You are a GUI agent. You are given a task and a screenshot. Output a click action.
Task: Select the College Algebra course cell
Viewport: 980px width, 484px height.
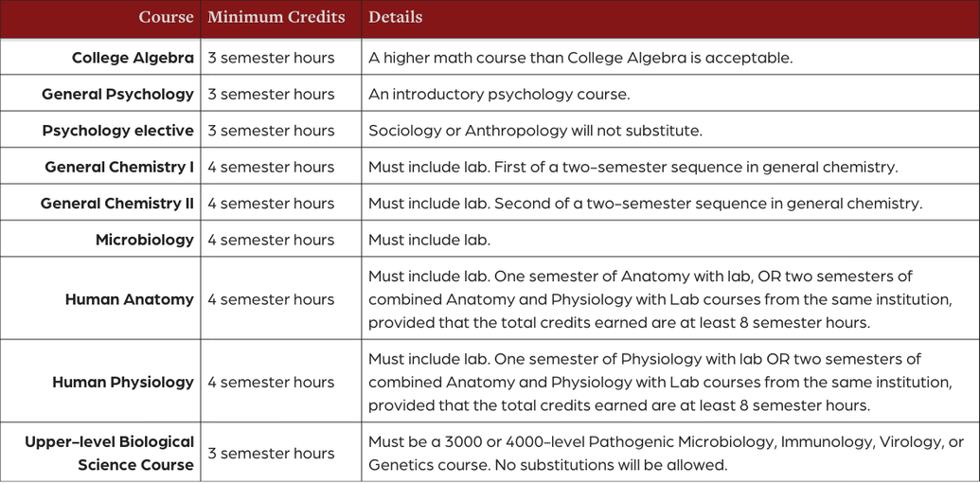(x=133, y=58)
